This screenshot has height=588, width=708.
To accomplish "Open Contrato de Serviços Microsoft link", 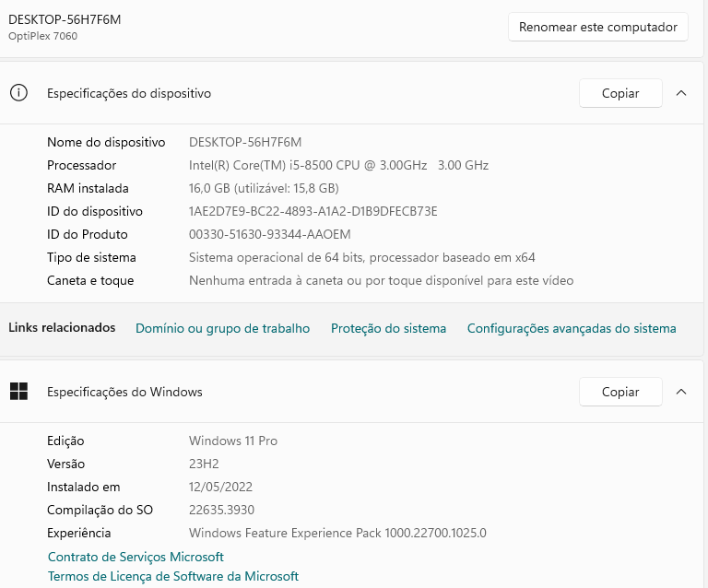I will tap(136, 557).
